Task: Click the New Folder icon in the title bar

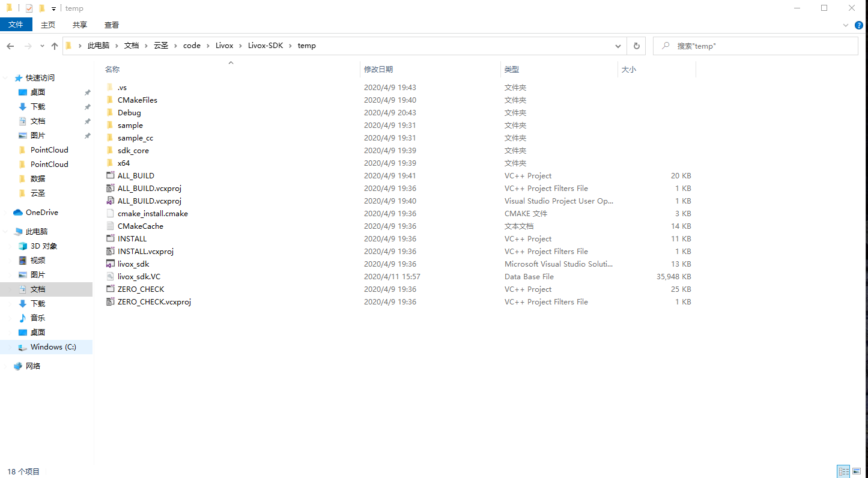Action: point(41,8)
